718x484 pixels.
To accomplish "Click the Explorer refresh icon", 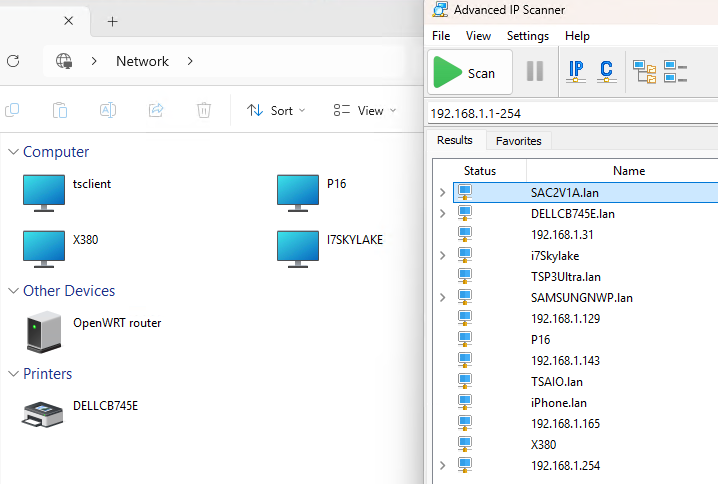I will (13, 61).
